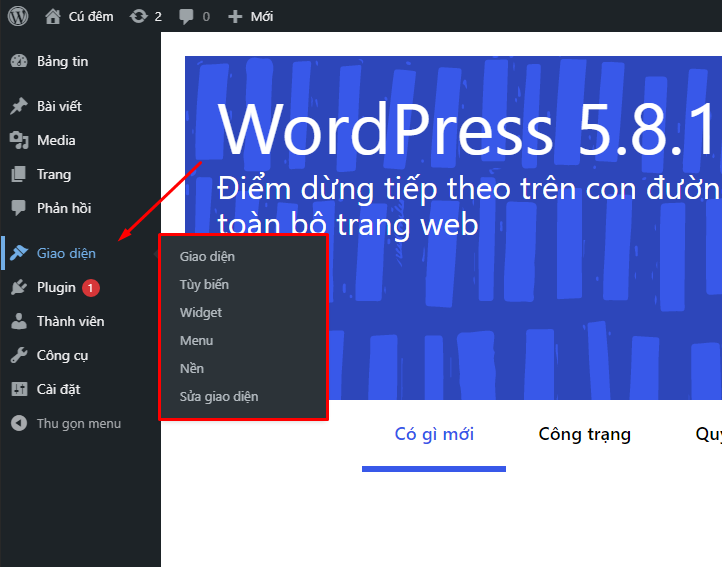Click the Công cụ wrench icon
722x567 pixels.
coord(19,355)
